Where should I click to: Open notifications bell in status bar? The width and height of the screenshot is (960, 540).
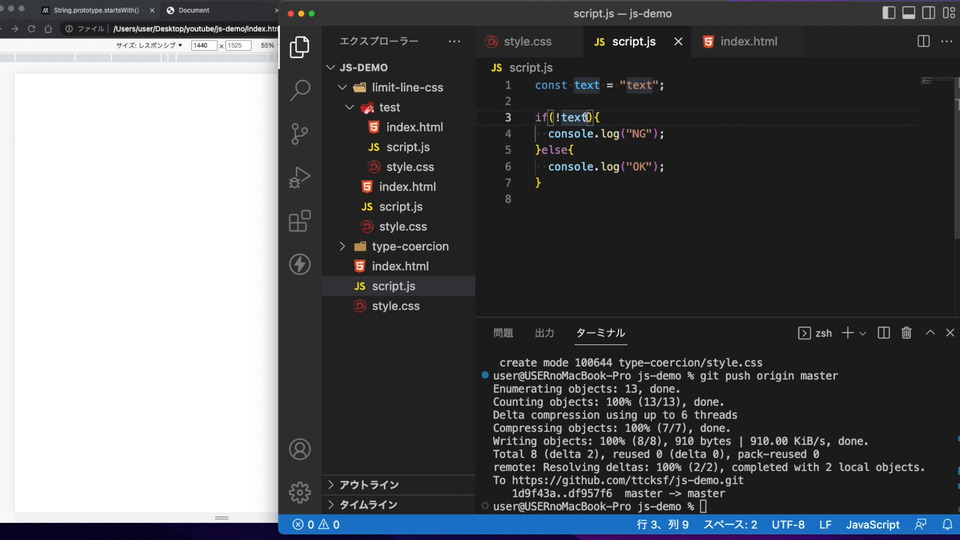coord(947,525)
